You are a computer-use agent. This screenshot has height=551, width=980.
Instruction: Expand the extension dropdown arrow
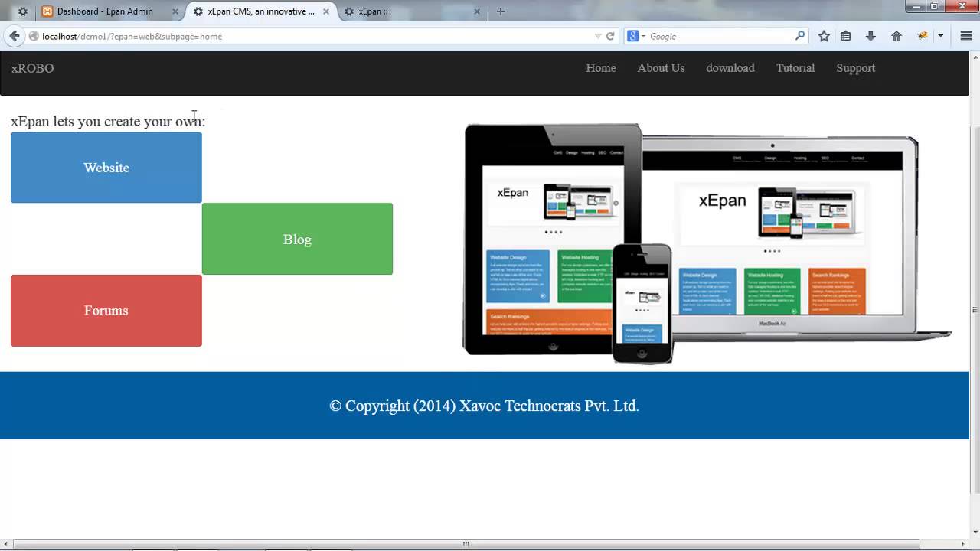pyautogui.click(x=940, y=36)
